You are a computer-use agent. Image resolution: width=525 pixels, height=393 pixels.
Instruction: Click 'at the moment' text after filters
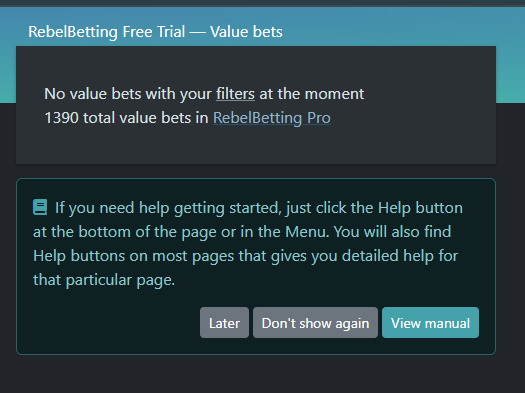coord(312,94)
